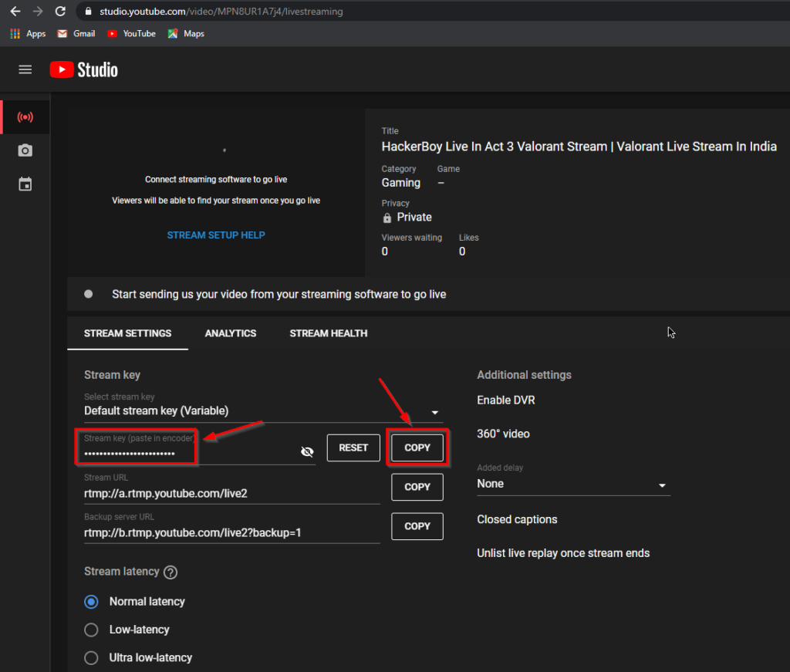Click the STREAM SETUP HELP link
Image resolution: width=790 pixels, height=672 pixels.
point(216,235)
